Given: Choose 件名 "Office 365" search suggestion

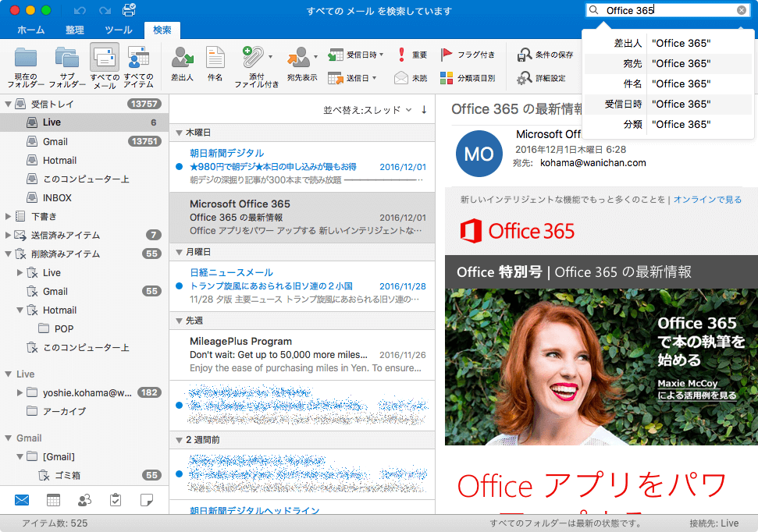Looking at the screenshot, I should click(x=668, y=83).
